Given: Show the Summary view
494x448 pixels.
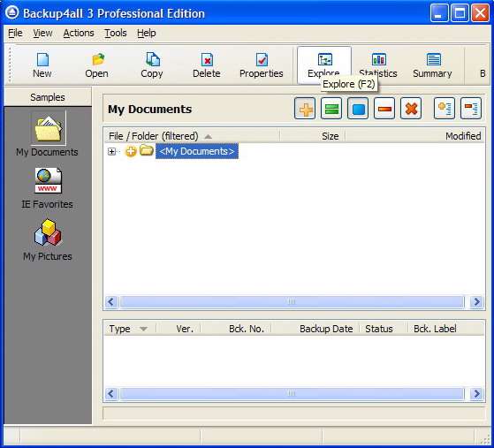Looking at the screenshot, I should [432, 65].
